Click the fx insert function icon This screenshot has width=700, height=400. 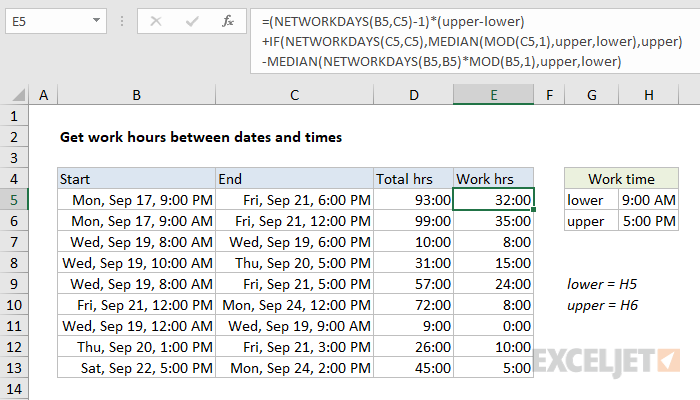pyautogui.click(x=228, y=20)
